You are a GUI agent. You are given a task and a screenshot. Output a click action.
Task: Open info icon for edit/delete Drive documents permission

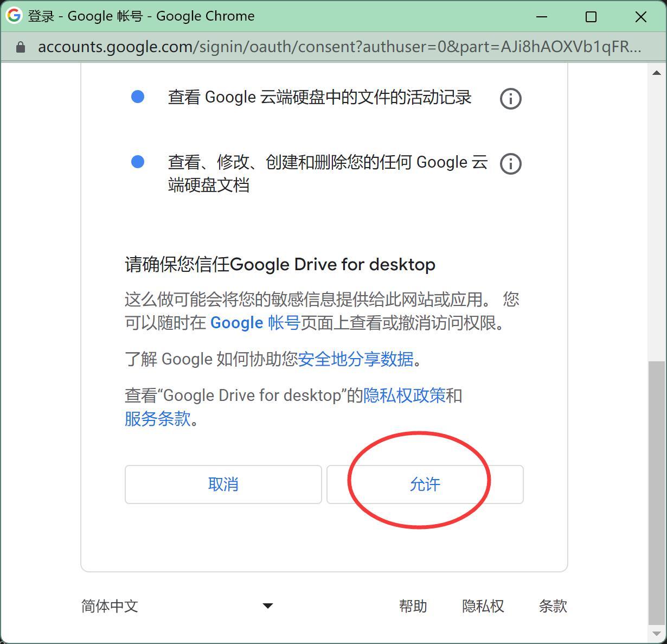510,163
